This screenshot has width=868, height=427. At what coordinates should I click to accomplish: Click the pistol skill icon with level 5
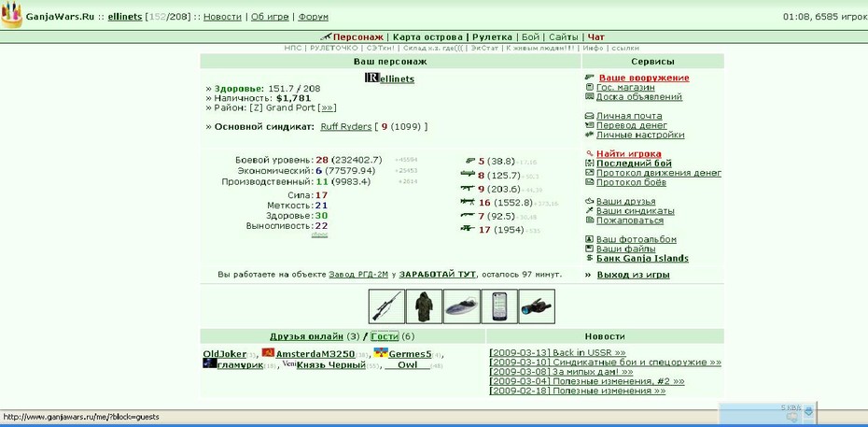[x=470, y=161]
